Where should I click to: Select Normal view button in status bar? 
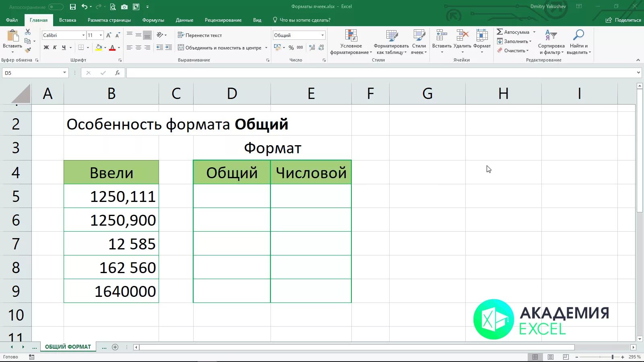(x=535, y=357)
